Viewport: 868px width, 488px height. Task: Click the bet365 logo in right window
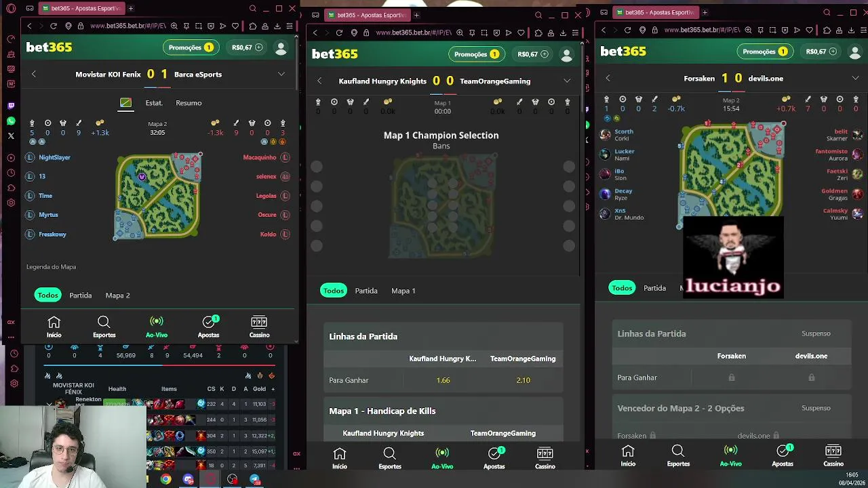(623, 52)
